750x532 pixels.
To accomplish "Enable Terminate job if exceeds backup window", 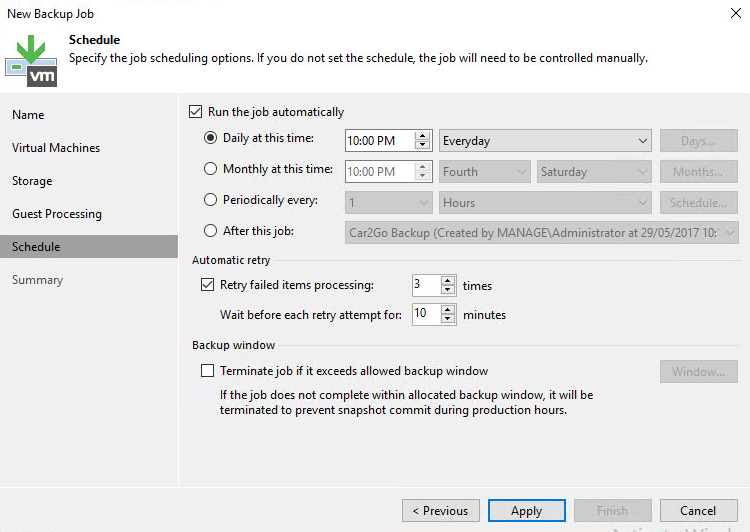I will tap(207, 371).
